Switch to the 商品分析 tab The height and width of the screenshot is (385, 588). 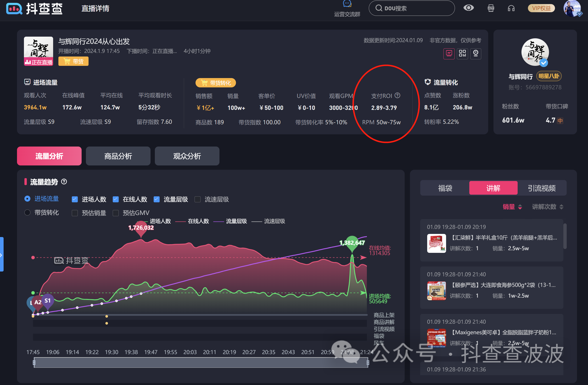coord(118,156)
